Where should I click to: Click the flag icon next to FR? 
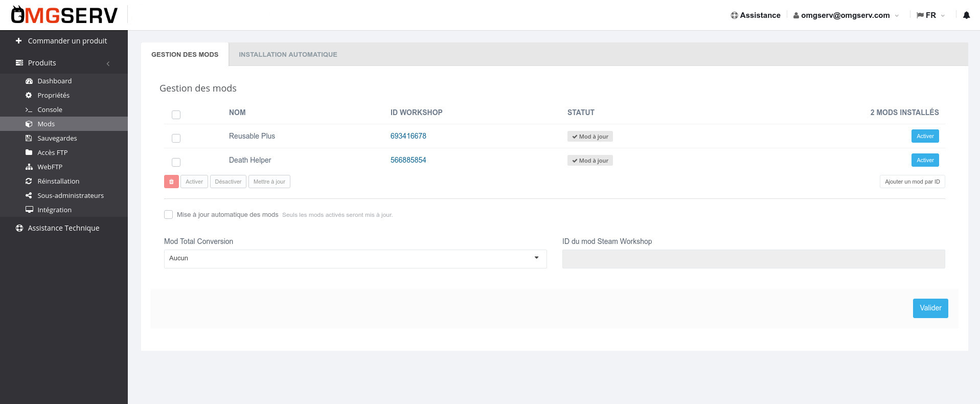tap(920, 15)
